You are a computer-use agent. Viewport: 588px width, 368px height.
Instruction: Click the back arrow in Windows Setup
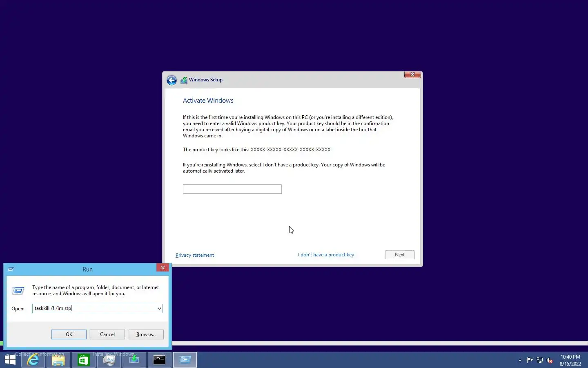click(171, 80)
